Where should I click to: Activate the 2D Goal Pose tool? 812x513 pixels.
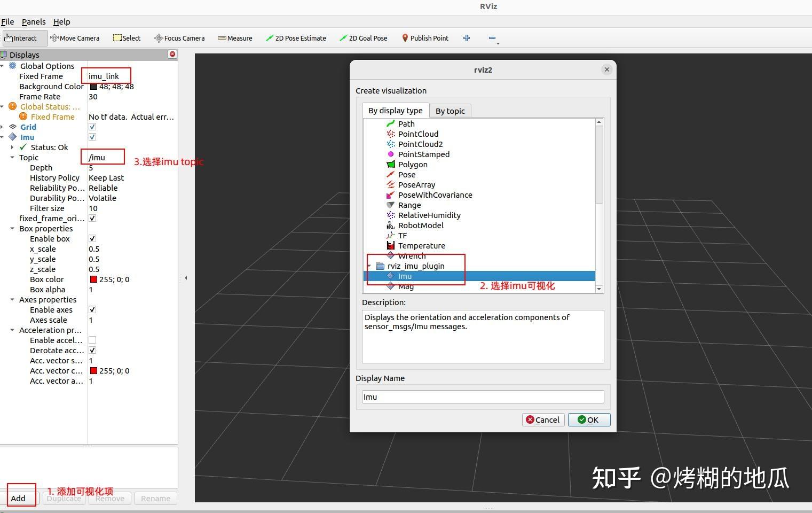363,38
